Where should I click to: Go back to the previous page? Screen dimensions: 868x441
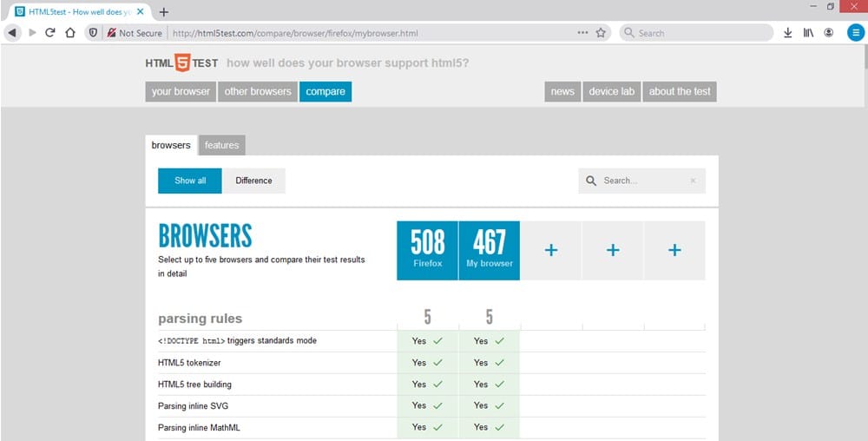12,33
